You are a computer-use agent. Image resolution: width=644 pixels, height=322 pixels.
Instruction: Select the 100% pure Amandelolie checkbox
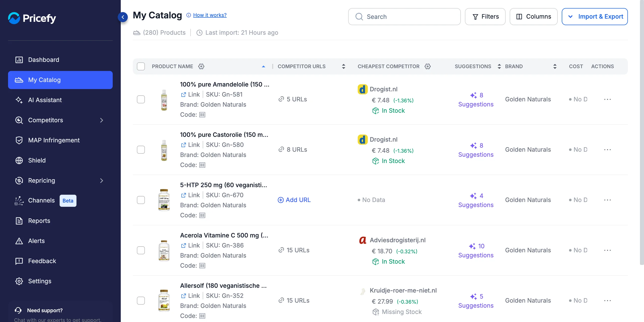[x=141, y=99]
